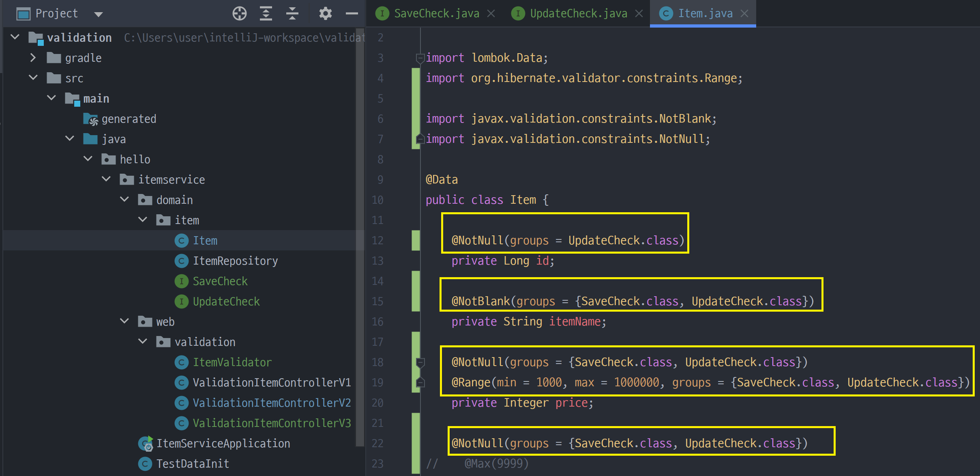The image size is (980, 476).
Task: Click the Expand All icon in Project toolbar
Action: pyautogui.click(x=266, y=13)
